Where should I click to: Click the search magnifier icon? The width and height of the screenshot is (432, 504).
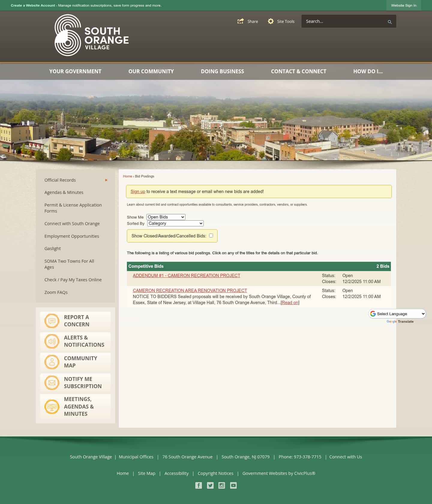click(x=390, y=22)
